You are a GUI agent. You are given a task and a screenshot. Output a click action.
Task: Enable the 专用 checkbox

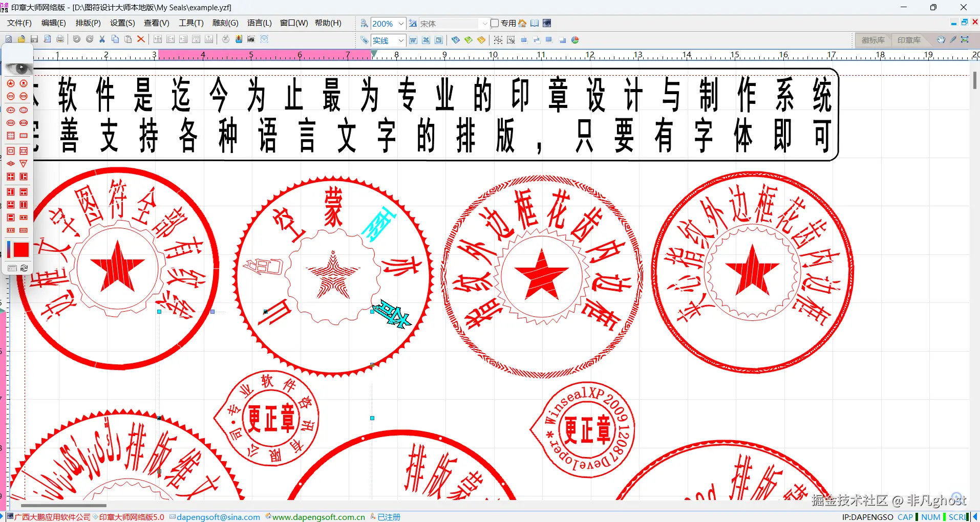[x=495, y=24]
